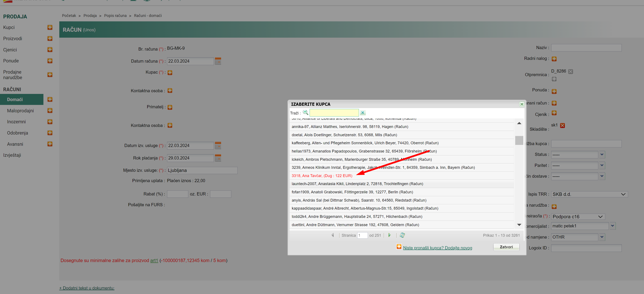Click the Mjesto izv. usluge input field

[202, 170]
